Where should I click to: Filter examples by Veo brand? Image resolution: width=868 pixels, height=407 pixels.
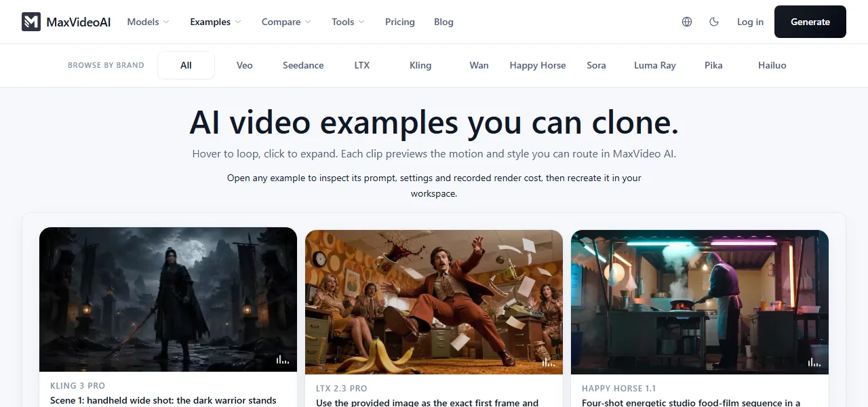(x=245, y=65)
